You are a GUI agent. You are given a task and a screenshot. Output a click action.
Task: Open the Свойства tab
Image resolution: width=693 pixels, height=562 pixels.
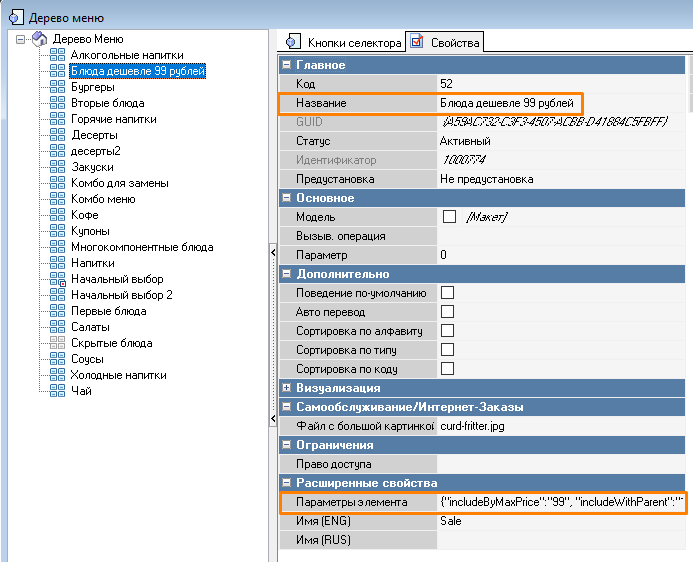coord(446,42)
